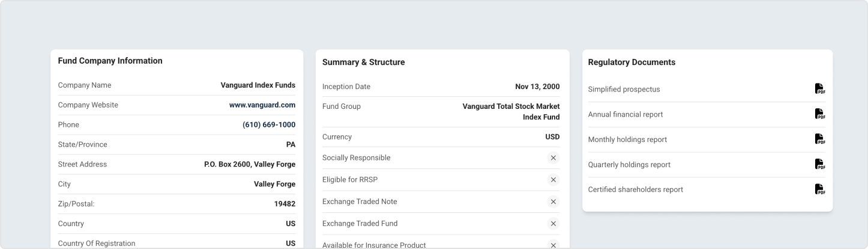Call the (610) 669-1000 phone link
Viewport: 868px width, 249px height.
click(269, 125)
